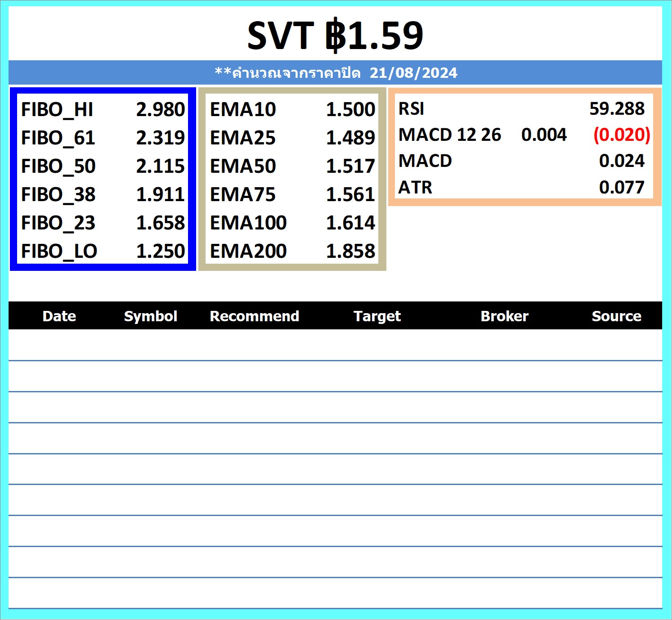672x620 pixels.
Task: Select the Symbol column header
Action: pyautogui.click(x=150, y=316)
